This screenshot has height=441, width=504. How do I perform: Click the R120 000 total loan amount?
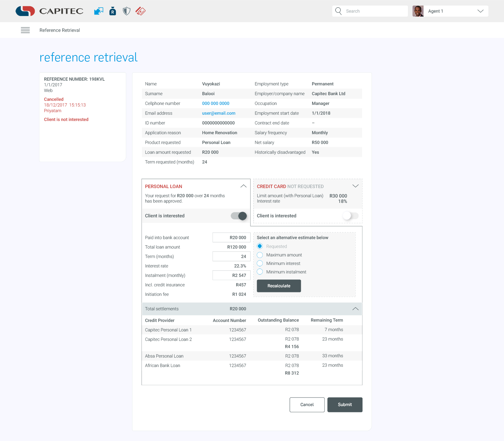(237, 247)
